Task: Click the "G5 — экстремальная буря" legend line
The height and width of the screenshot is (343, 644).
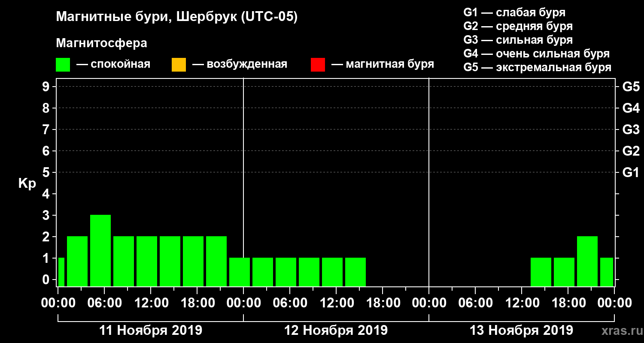Action: point(538,67)
